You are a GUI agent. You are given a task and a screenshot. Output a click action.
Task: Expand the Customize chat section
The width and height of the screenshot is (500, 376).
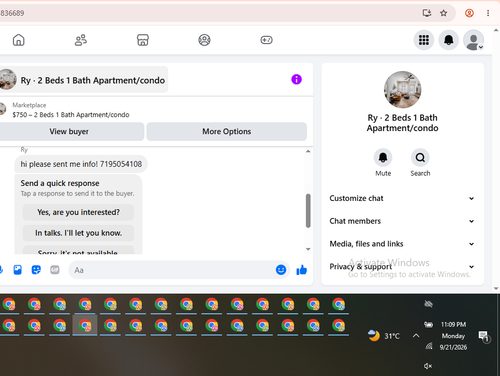coord(402,198)
